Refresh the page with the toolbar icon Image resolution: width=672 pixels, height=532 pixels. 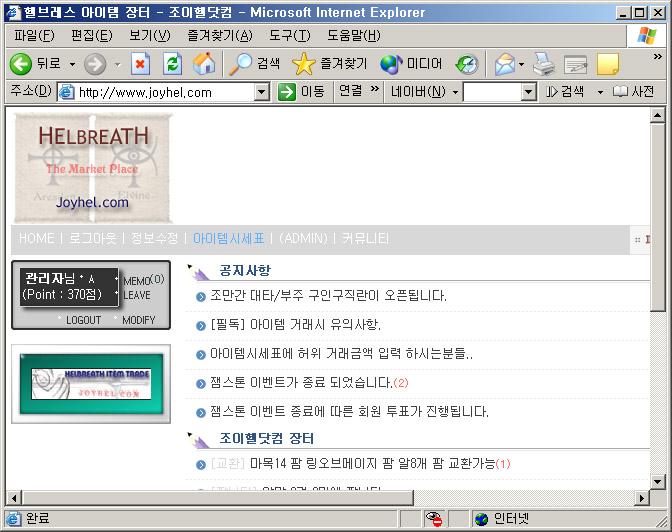tap(172, 64)
